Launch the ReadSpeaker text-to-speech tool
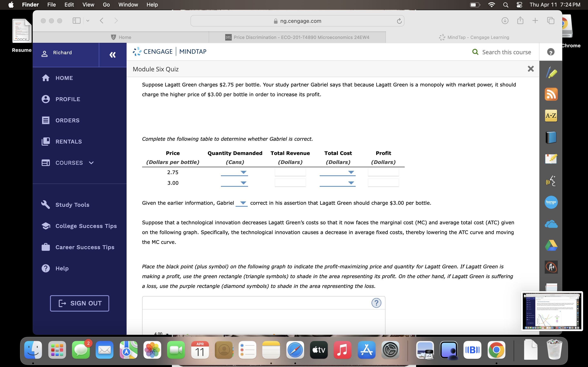This screenshot has width=588, height=367. [x=551, y=181]
